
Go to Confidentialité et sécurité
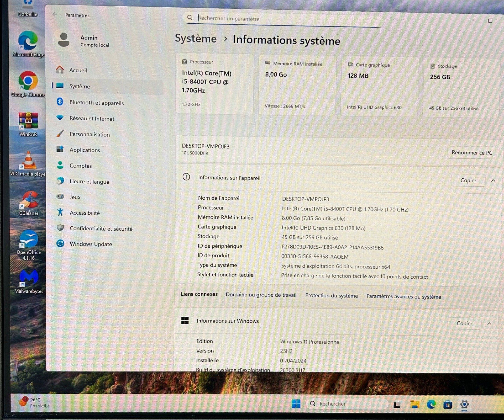coord(101,228)
